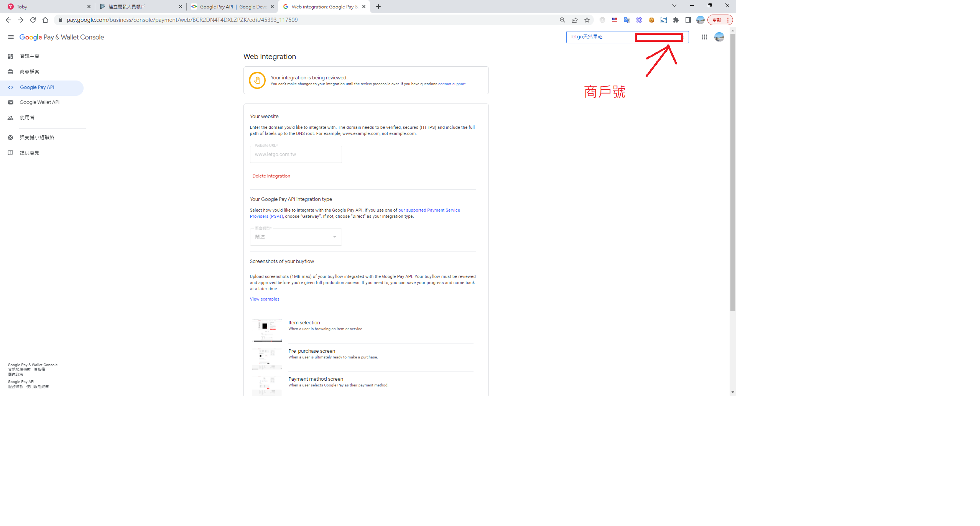This screenshot has height=526, width=980.
Task: Click the browser reload button
Action: pyautogui.click(x=33, y=20)
